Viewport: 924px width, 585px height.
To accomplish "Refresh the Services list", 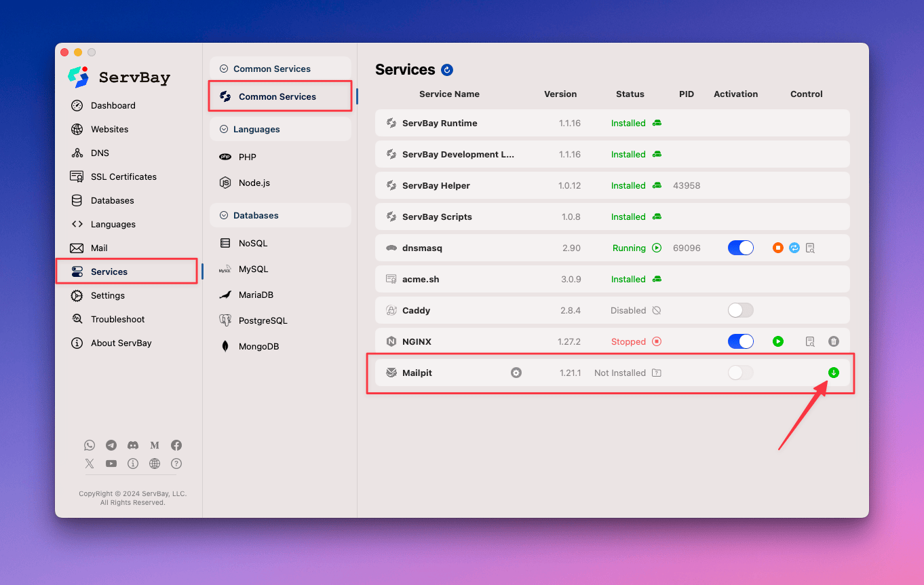I will click(446, 70).
